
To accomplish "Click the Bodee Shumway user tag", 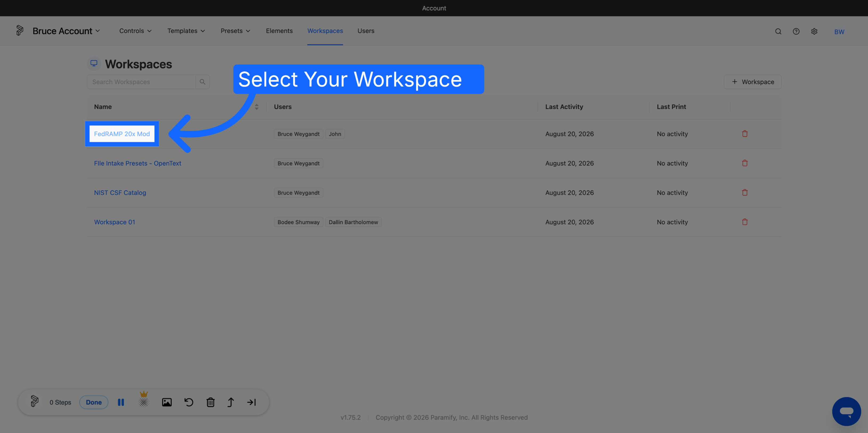I will 299,222.
